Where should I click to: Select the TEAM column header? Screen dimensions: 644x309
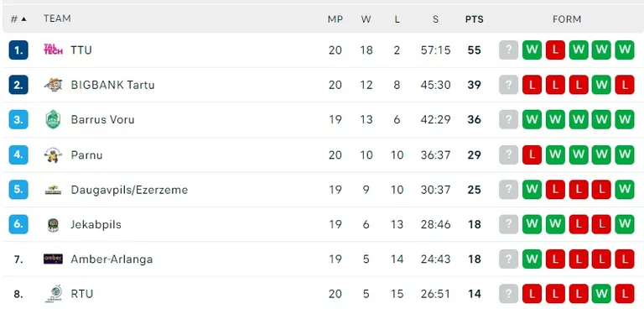pyautogui.click(x=57, y=18)
